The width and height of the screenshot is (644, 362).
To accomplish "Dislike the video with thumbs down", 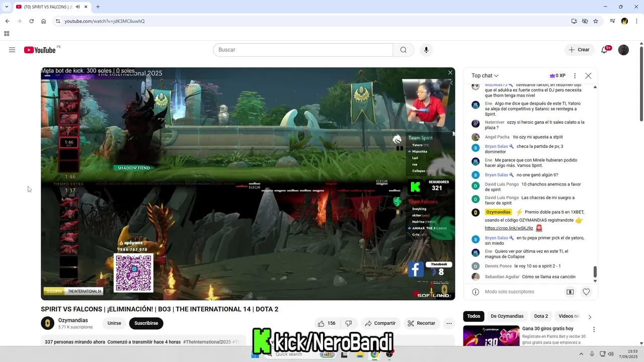I will (x=348, y=323).
